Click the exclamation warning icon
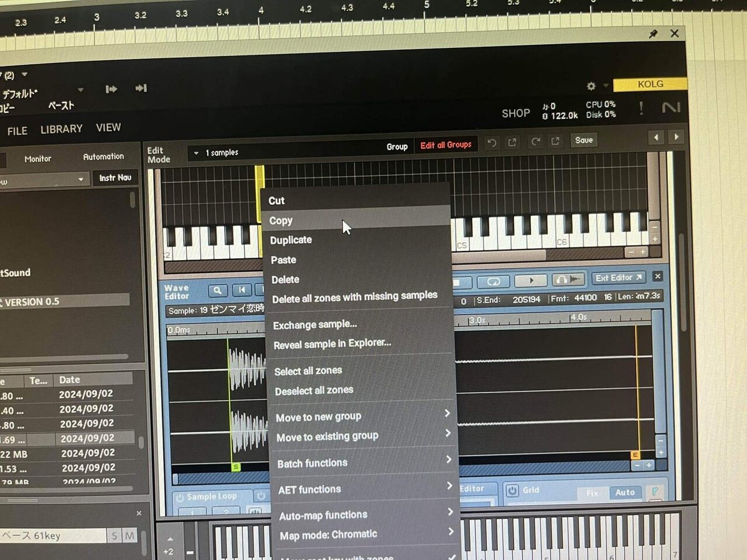 (641, 108)
